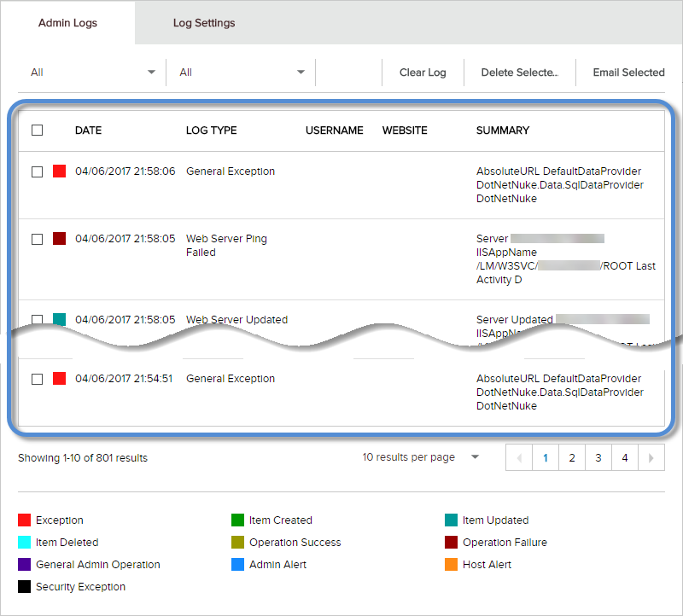Click the dark red swatch on Ping Failed row
This screenshot has height=616, width=683.
59,239
